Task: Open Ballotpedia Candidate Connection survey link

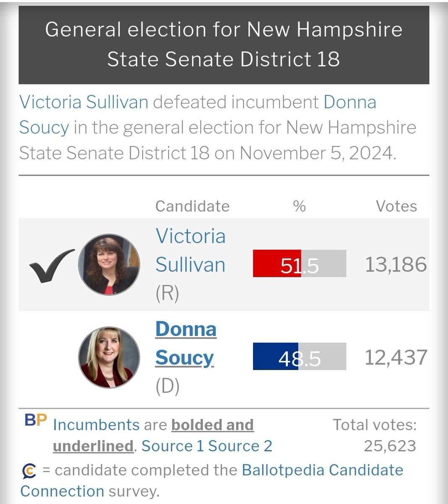Action: (322, 470)
